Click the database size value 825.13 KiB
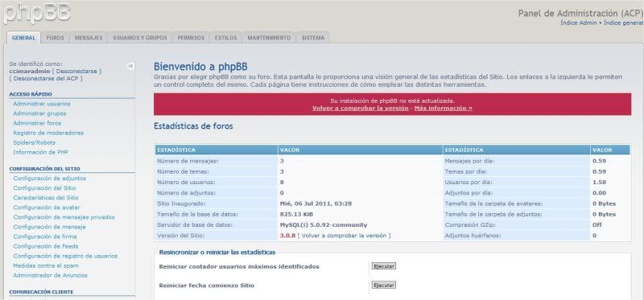 pos(296,214)
